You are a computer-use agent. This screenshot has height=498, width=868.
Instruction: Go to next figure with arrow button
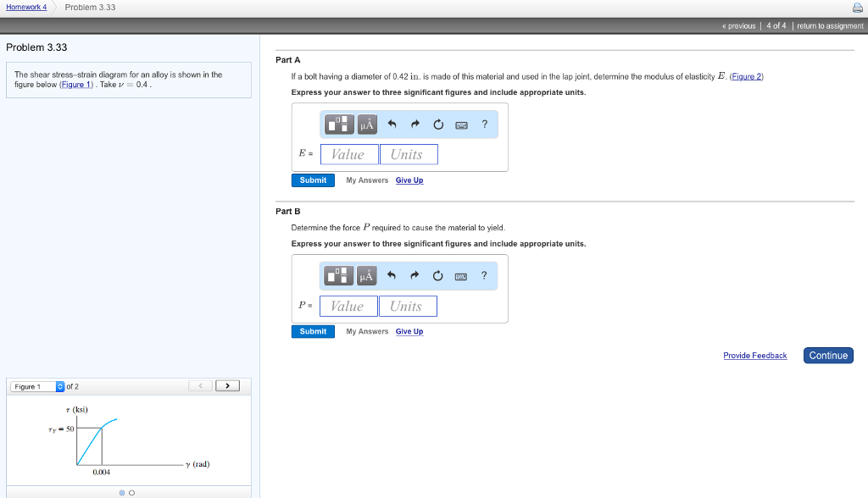[227, 385]
